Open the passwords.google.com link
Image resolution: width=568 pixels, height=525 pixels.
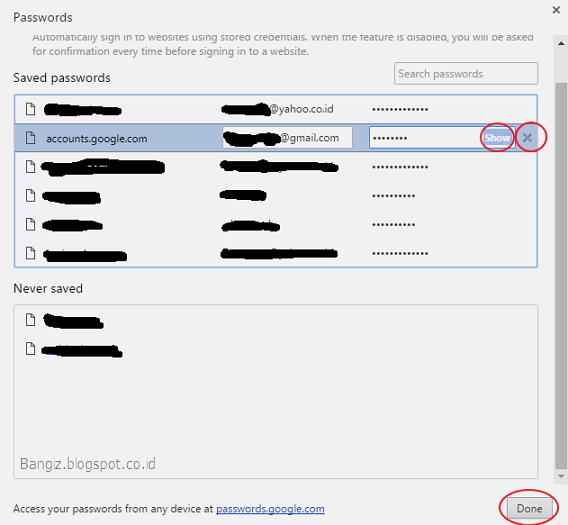pos(270,509)
